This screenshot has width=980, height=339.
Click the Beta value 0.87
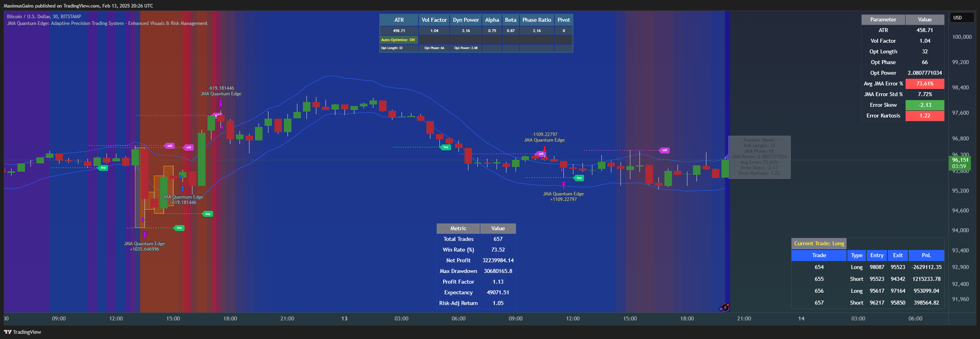coord(511,31)
